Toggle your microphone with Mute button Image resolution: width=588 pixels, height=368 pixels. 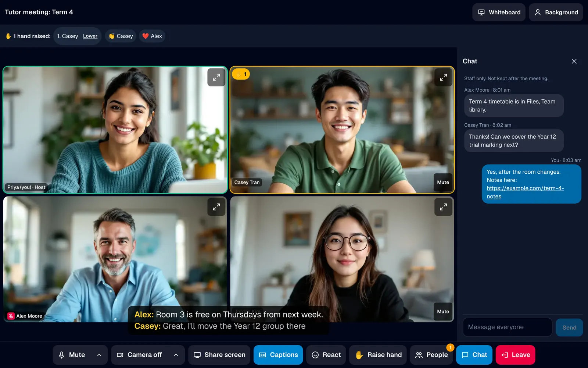click(x=72, y=355)
